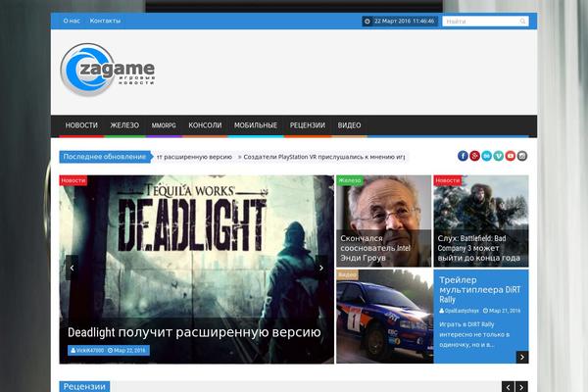Open the red YouTube social icon
This screenshot has width=588, height=392.
[511, 156]
